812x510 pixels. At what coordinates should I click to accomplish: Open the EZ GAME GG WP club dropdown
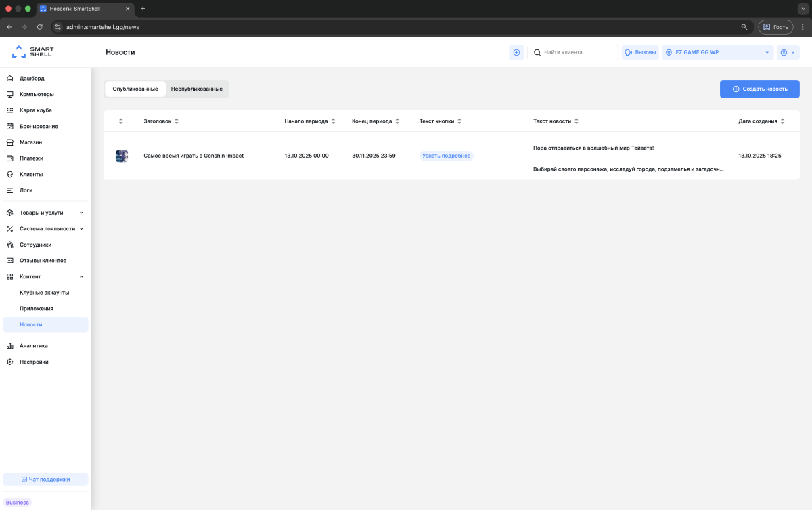(717, 52)
